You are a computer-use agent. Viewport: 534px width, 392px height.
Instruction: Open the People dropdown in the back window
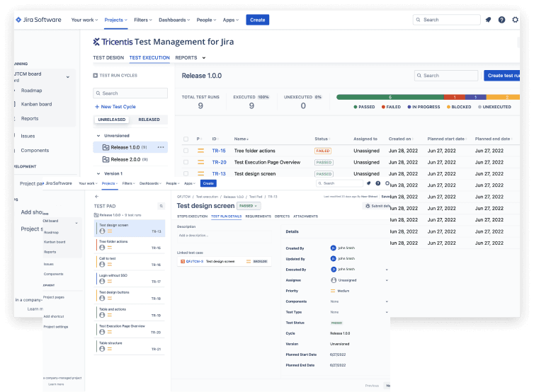(x=206, y=20)
